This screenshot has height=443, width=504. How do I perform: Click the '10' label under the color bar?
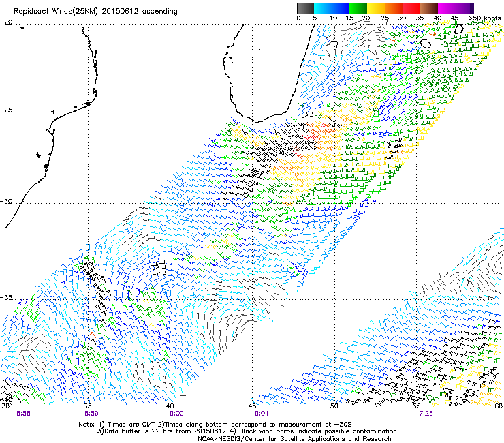(333, 18)
